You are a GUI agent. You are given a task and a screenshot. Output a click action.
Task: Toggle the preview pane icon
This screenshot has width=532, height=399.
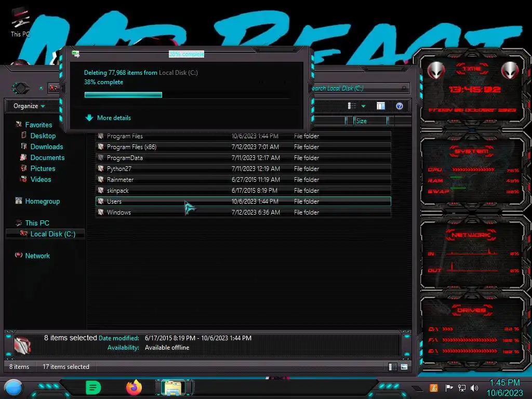coord(381,106)
